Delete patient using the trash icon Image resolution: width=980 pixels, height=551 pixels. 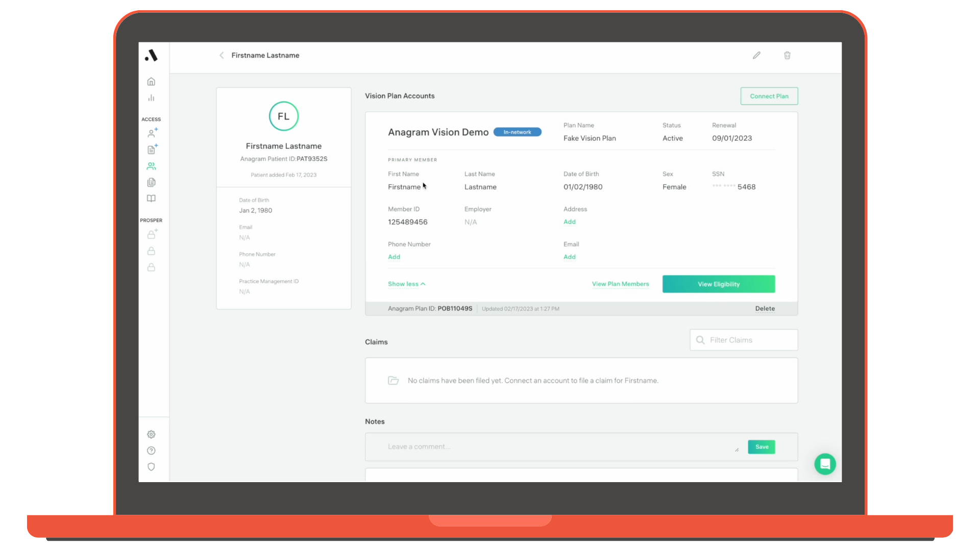pyautogui.click(x=787, y=55)
